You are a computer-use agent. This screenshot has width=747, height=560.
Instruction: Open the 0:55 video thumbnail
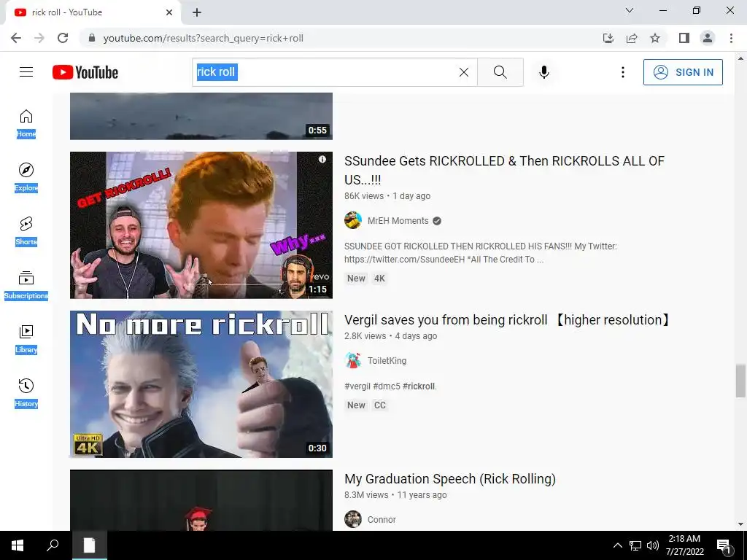tap(201, 116)
